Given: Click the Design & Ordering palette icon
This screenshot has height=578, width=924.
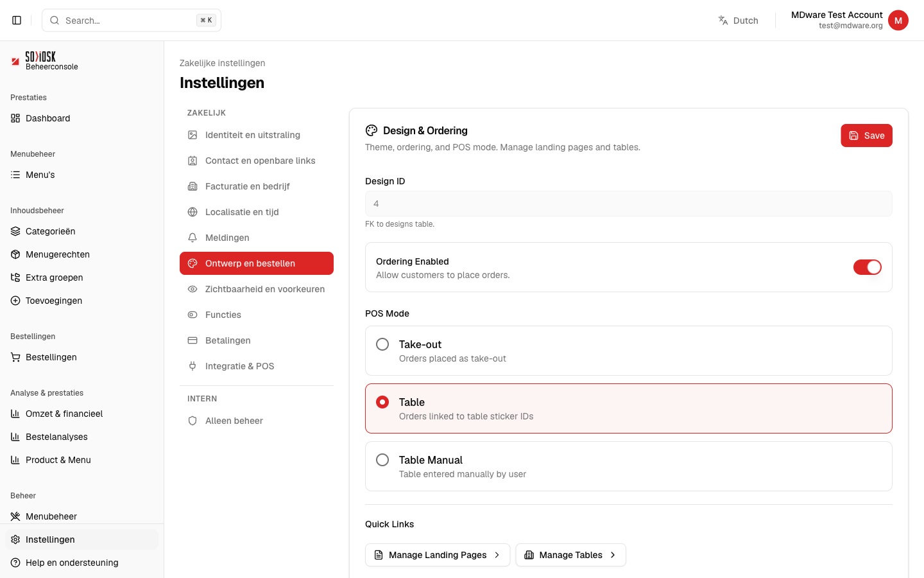Looking at the screenshot, I should pyautogui.click(x=372, y=130).
